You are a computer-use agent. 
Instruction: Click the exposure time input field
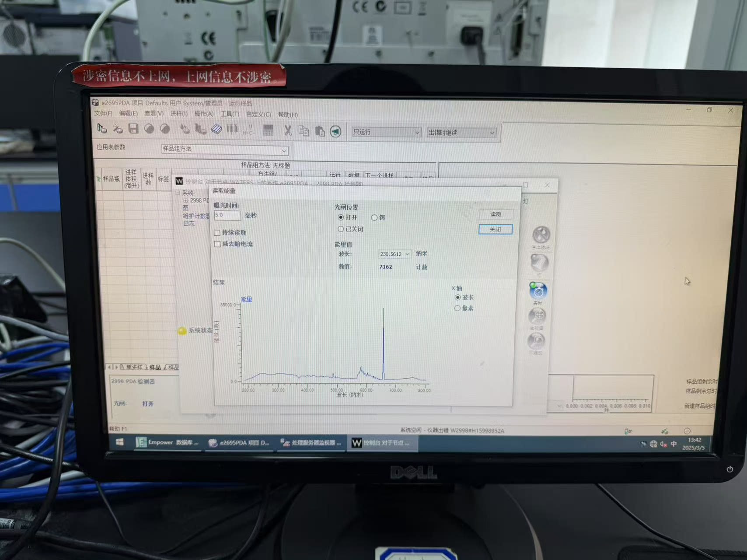coord(227,215)
